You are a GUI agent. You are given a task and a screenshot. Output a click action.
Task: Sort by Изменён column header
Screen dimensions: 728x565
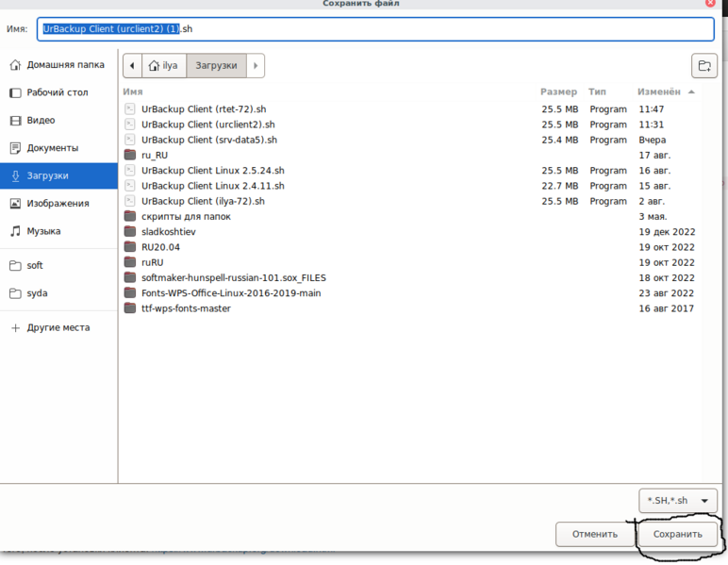pos(659,91)
